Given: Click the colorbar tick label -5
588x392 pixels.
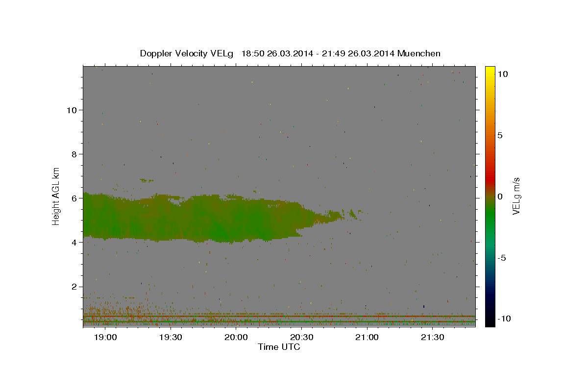Looking at the screenshot, I should [502, 258].
